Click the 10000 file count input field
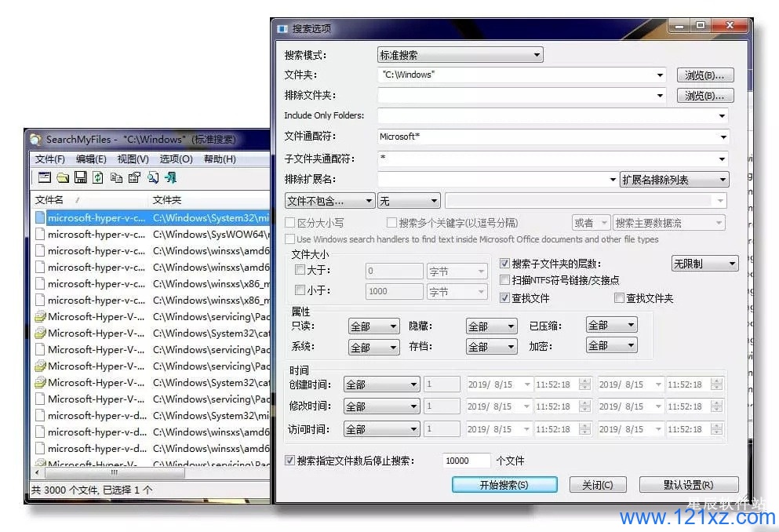Screen dimensions: 779x532 pos(466,461)
